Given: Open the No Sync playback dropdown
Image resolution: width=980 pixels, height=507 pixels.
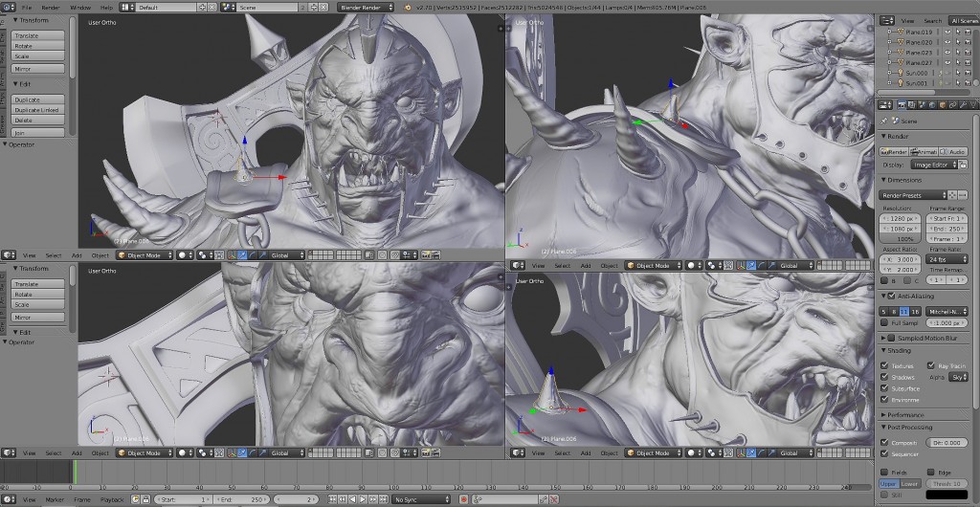Looking at the screenshot, I should [x=421, y=499].
